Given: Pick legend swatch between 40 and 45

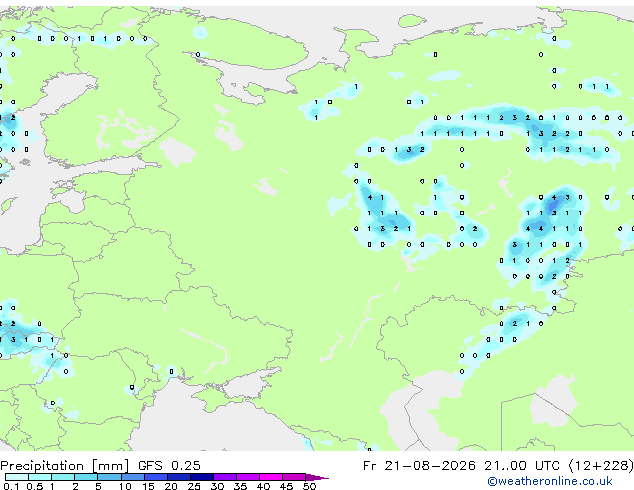Looking at the screenshot, I should [271, 477].
